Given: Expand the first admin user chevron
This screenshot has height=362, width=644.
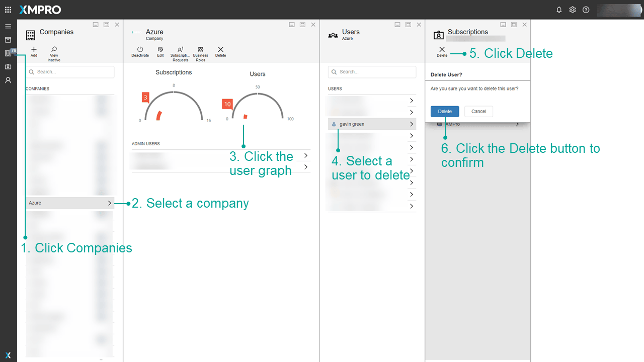Looking at the screenshot, I should point(305,155).
